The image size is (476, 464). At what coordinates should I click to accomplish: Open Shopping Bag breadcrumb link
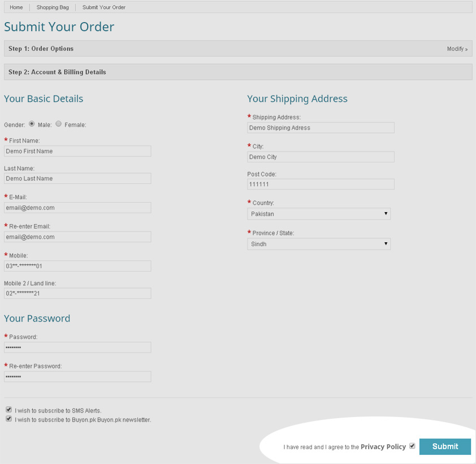click(x=53, y=7)
